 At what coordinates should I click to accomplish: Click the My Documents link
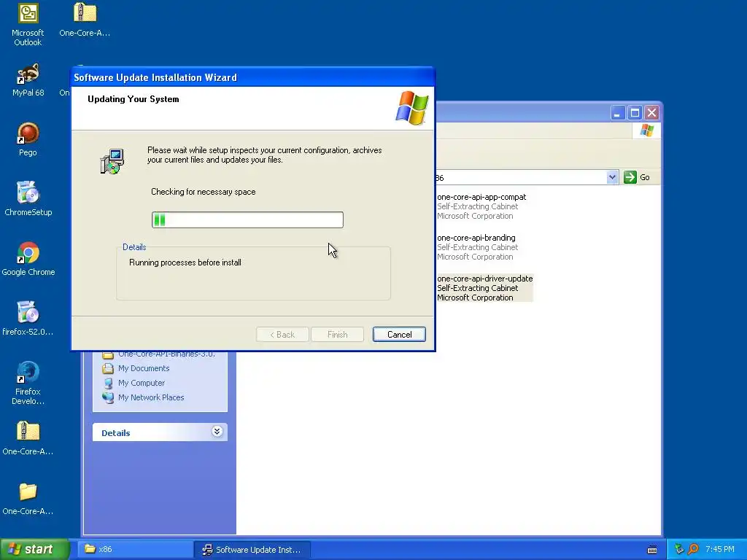point(144,368)
